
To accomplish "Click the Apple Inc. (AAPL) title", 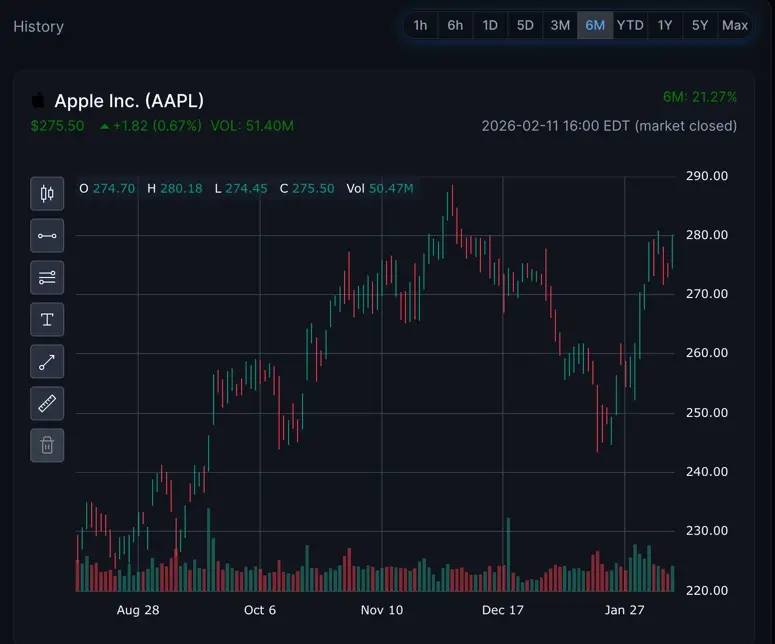I will pos(129,101).
